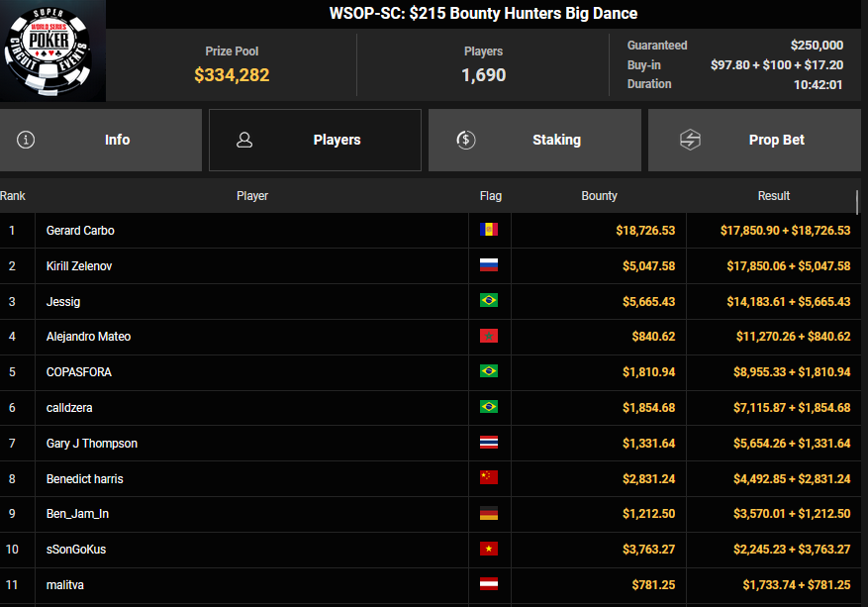Viewport: 868px width, 607px height.
Task: Open the Prop Bet tab
Action: click(754, 140)
